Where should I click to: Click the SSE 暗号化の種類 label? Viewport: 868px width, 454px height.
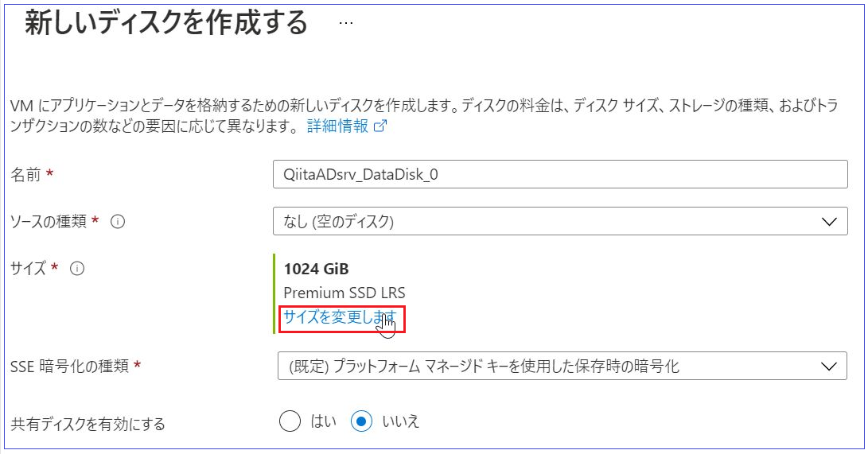point(68,367)
